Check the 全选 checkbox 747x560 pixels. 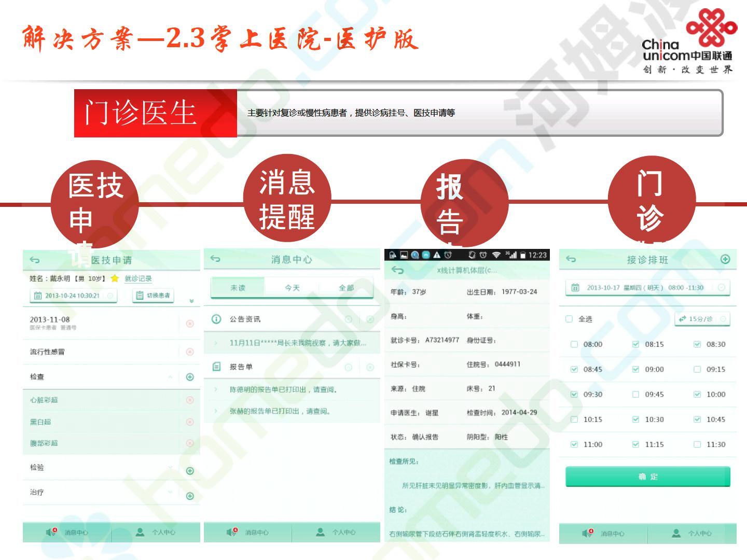pos(569,319)
